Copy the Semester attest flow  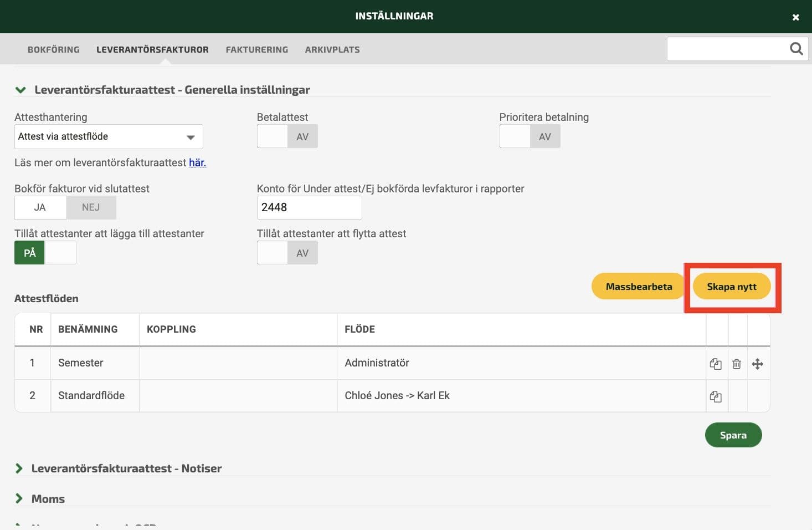[x=716, y=364]
